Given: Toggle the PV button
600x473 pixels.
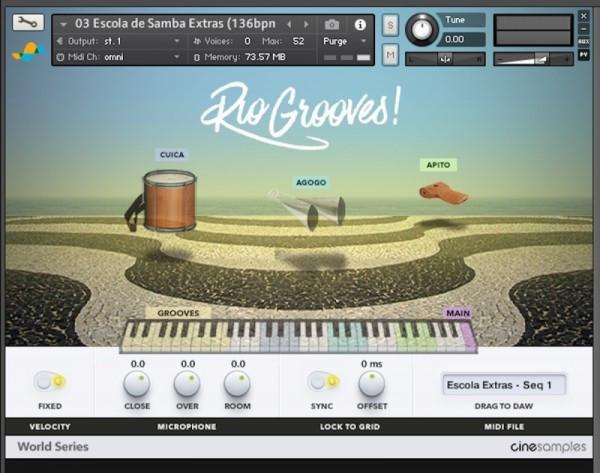Looking at the screenshot, I should (x=584, y=55).
